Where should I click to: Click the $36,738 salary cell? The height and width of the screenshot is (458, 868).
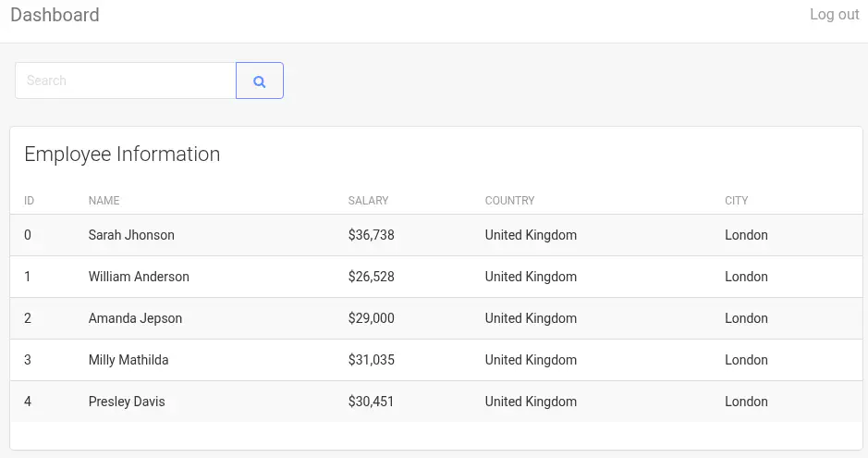coord(371,235)
